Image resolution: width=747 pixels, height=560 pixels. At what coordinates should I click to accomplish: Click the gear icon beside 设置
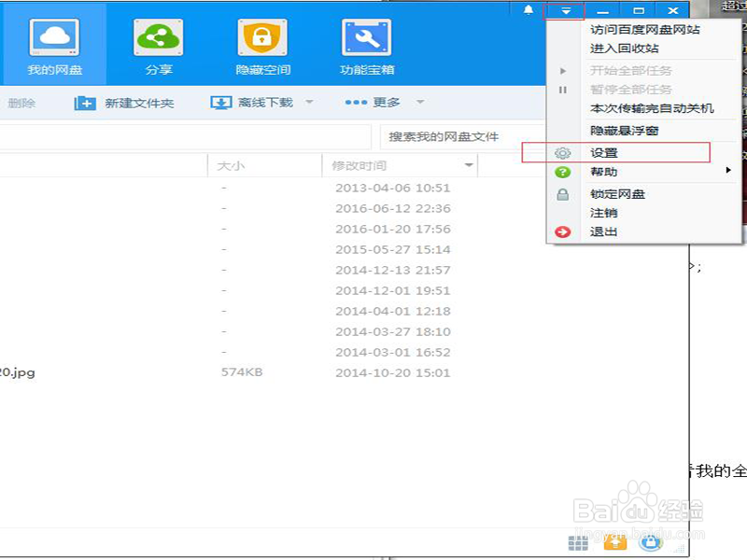coord(563,153)
